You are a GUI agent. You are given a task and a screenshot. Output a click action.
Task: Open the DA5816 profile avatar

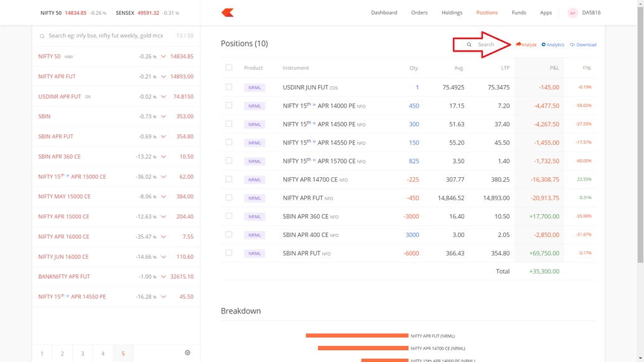[x=572, y=12]
